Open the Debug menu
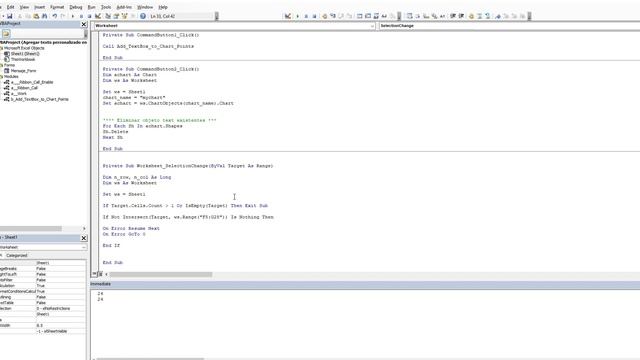This screenshot has width=640, height=360. coord(76,7)
